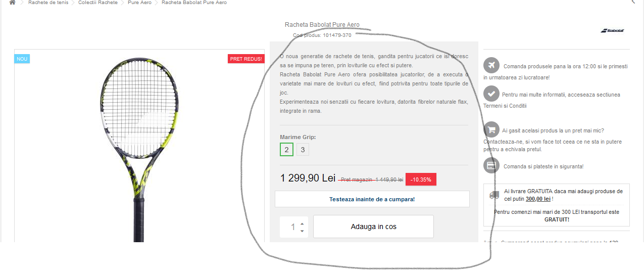644x270 pixels.
Task: Click the credit card secure payment icon
Action: coord(491,166)
